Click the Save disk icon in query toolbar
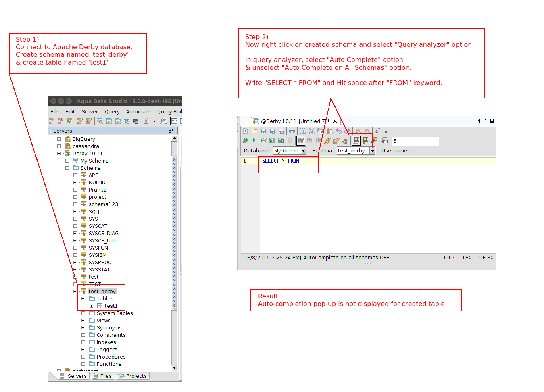 pos(263,131)
